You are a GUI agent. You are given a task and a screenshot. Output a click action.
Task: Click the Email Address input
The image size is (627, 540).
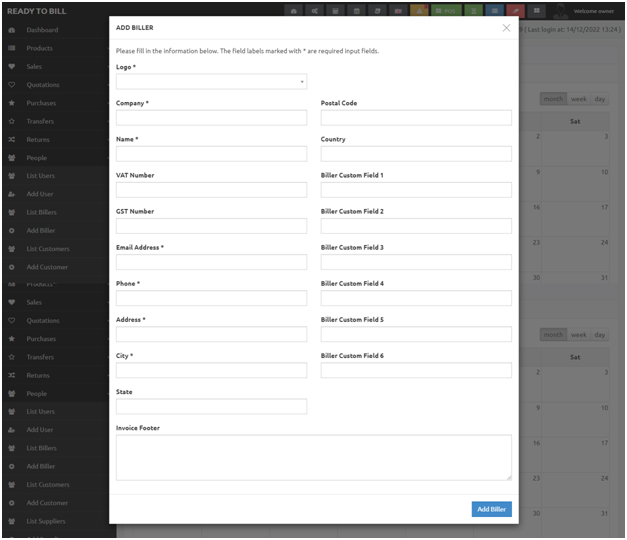tap(211, 262)
